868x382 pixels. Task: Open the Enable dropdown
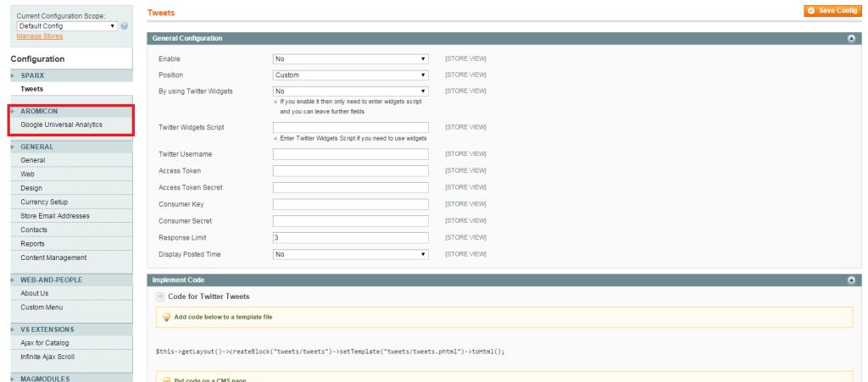point(350,58)
